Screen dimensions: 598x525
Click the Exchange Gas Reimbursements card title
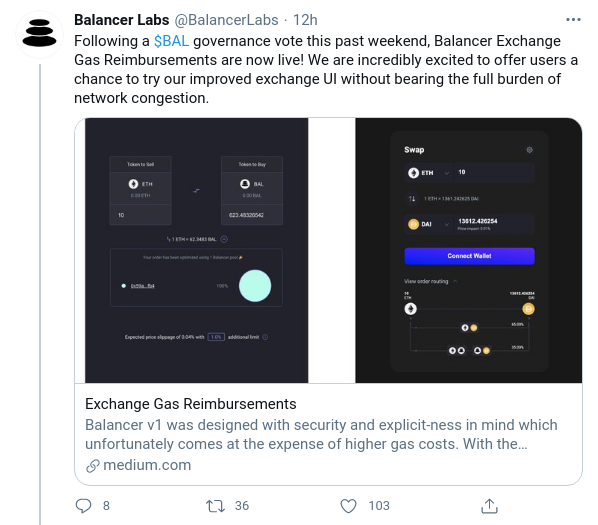pyautogui.click(x=191, y=404)
